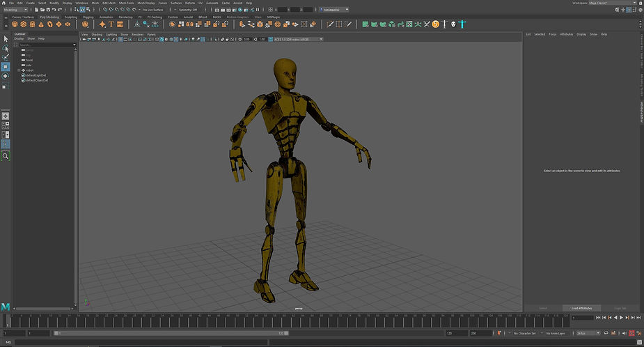Open the 24 fps frame rate dropdown

tap(588, 333)
